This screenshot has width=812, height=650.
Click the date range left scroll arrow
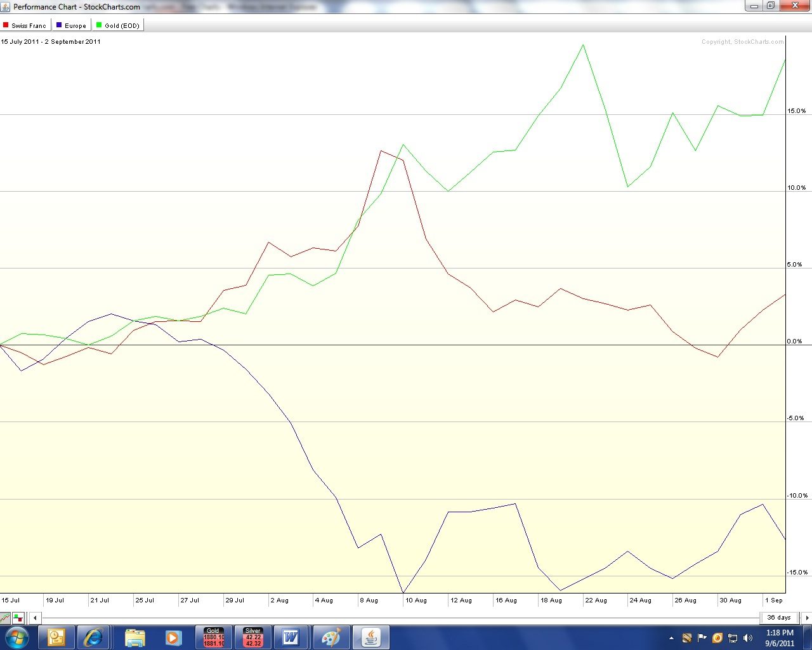pos(36,617)
